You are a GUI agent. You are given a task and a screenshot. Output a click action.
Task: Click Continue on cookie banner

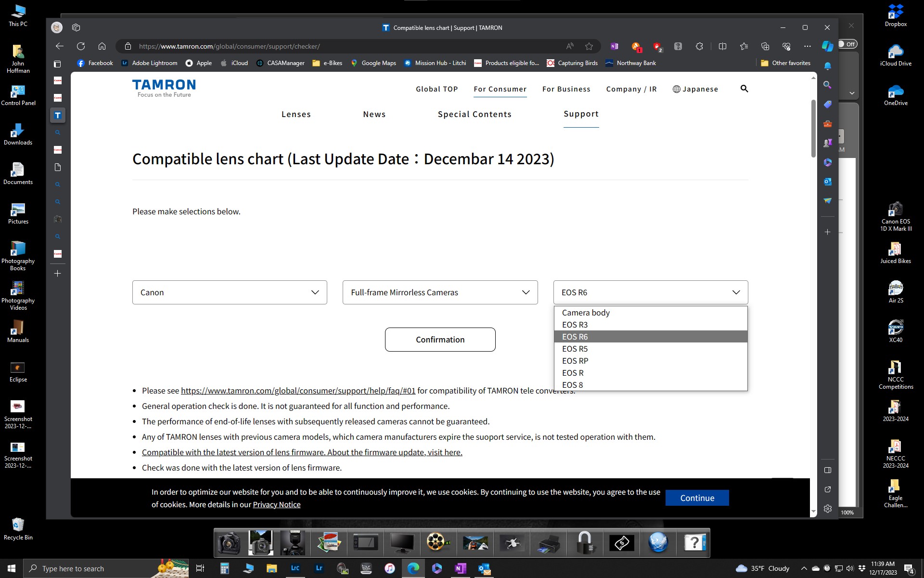[x=697, y=498]
